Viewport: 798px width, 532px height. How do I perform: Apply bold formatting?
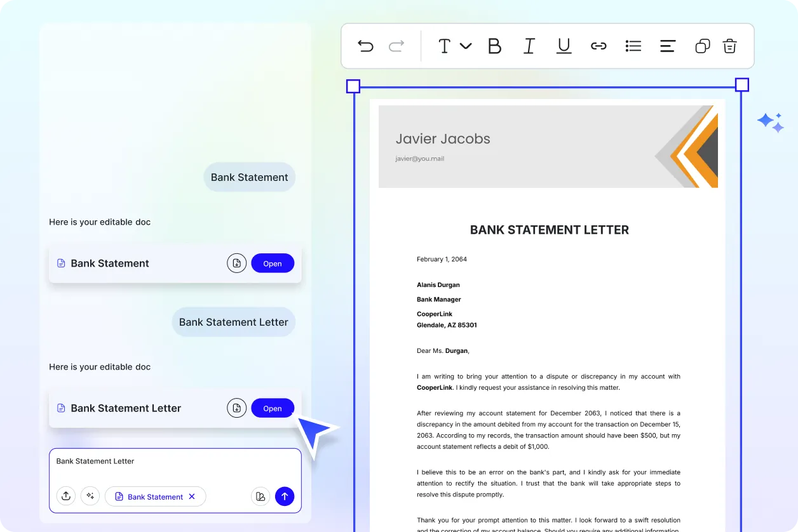495,46
